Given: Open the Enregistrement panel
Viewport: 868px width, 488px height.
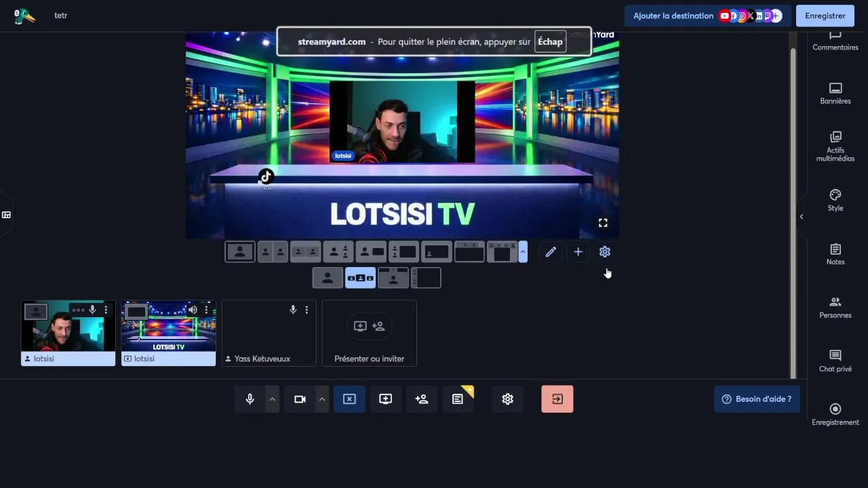Looking at the screenshot, I should (835, 415).
